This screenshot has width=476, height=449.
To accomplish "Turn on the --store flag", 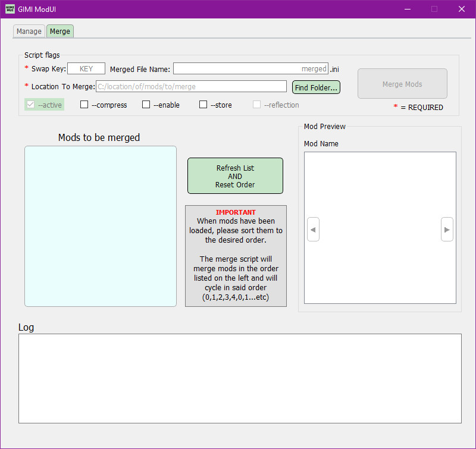I will click(203, 105).
